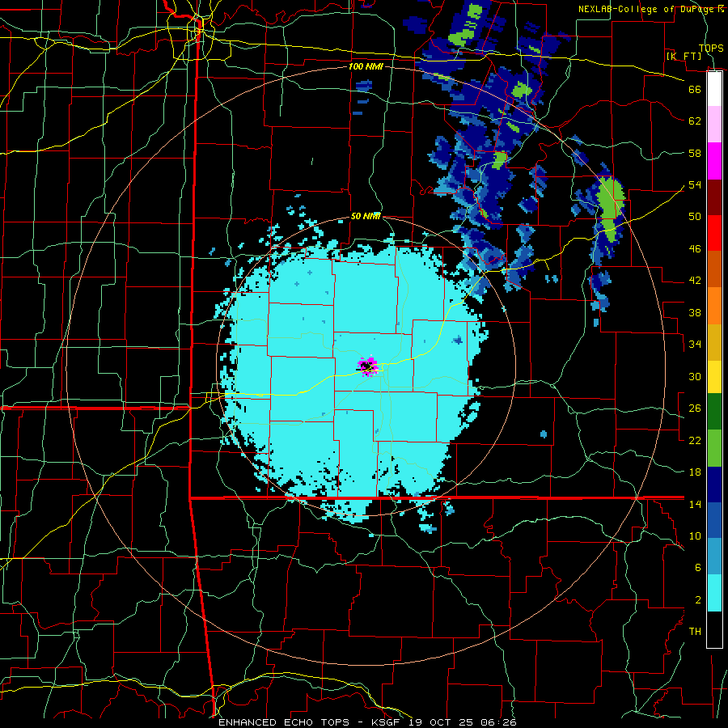The width and height of the screenshot is (728, 728).
Task: Click the '42' scale label
Action: [695, 281]
